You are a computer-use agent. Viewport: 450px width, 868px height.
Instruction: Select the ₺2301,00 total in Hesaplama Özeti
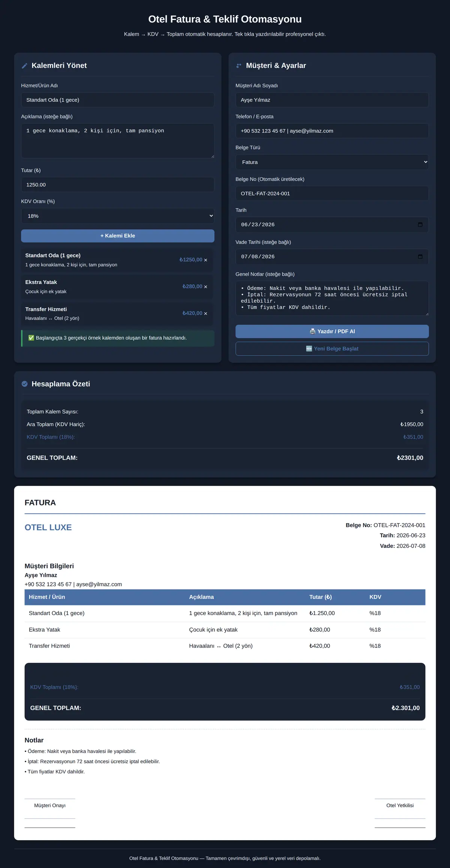point(410,458)
